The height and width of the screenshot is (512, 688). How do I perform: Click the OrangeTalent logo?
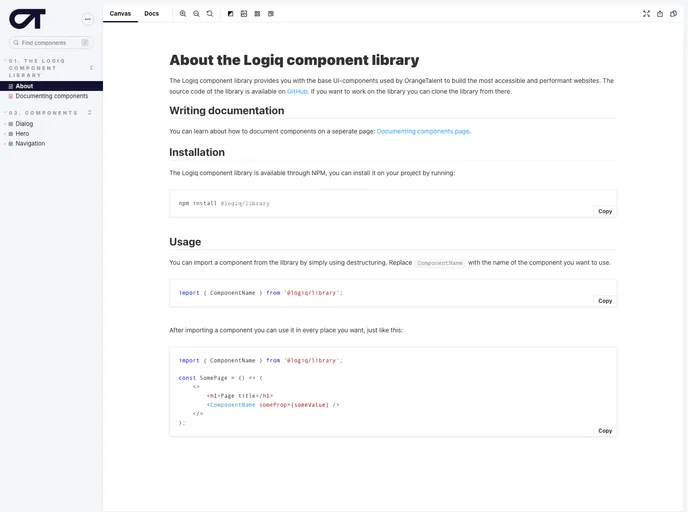(x=27, y=19)
